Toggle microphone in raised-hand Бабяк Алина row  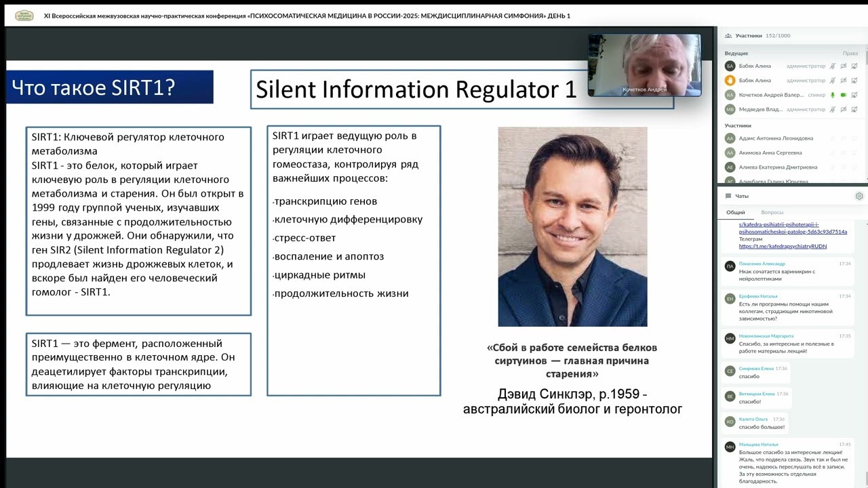[833, 80]
